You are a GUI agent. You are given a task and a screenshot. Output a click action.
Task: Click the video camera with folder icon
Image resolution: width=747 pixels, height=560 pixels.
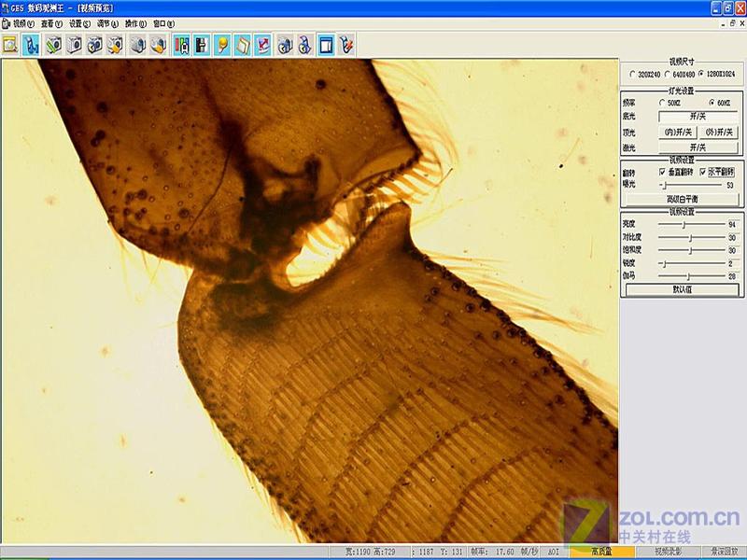pos(158,45)
